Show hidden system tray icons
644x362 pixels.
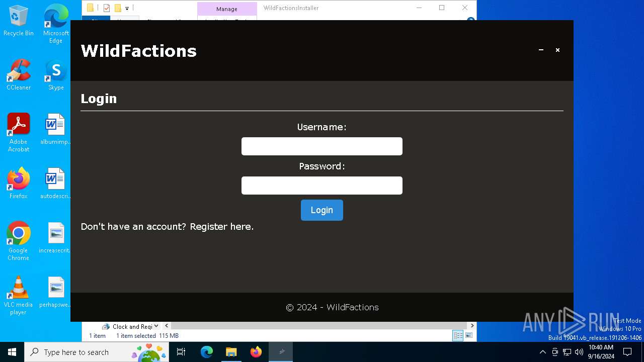coord(542,352)
